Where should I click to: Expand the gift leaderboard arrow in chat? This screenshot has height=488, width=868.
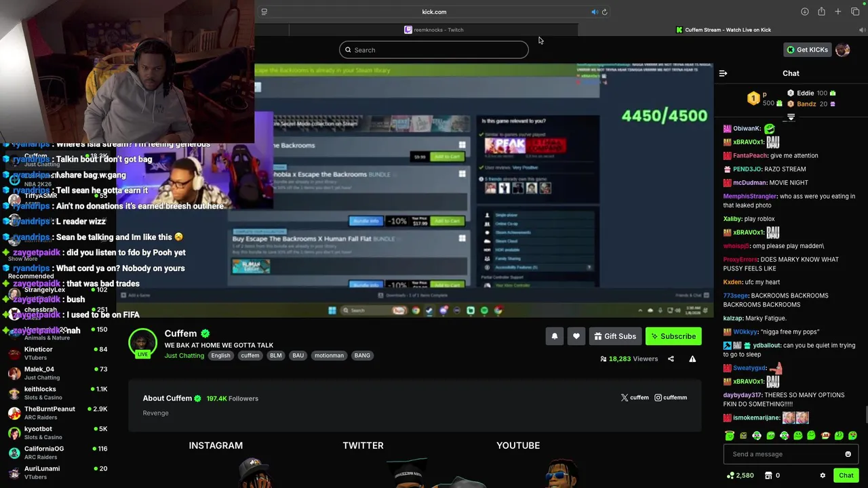(x=791, y=117)
